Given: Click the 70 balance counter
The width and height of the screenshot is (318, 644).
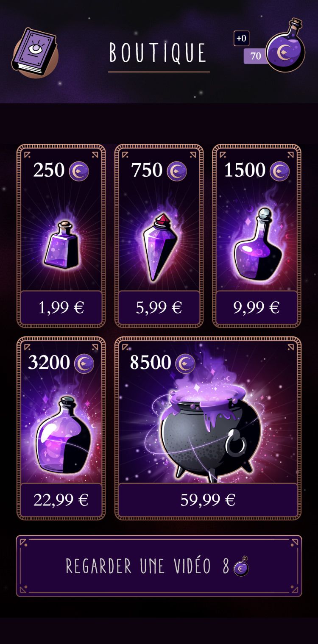Looking at the screenshot, I should pyautogui.click(x=256, y=56).
